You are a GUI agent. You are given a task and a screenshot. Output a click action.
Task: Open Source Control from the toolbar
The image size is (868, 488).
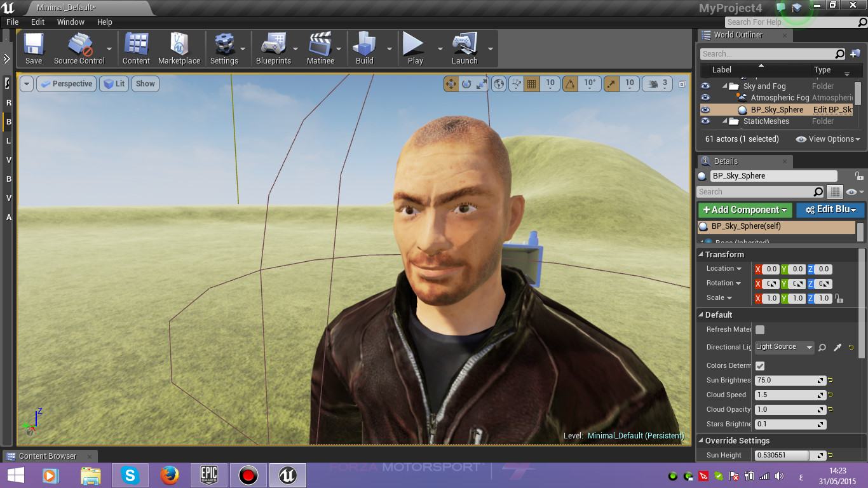(79, 48)
